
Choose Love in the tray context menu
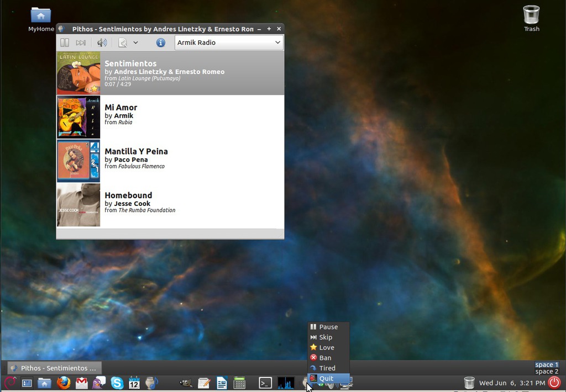[328, 348]
